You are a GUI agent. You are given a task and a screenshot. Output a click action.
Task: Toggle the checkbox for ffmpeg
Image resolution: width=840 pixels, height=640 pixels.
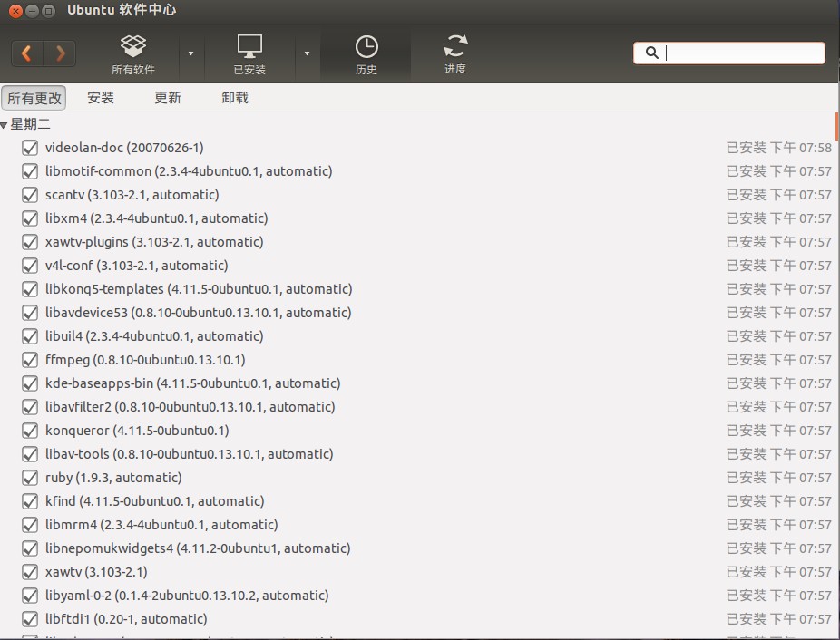[30, 360]
